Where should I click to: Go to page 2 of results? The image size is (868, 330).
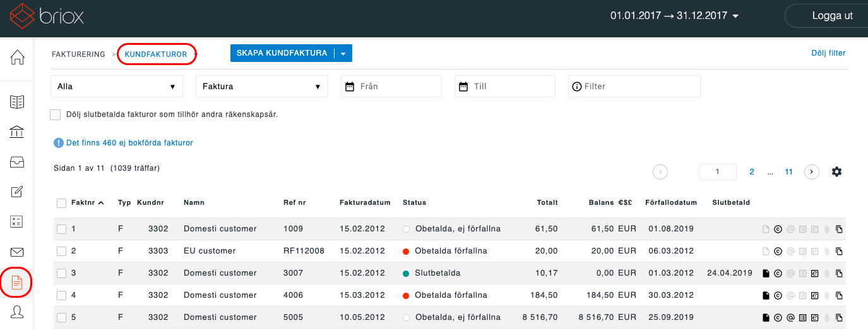752,172
